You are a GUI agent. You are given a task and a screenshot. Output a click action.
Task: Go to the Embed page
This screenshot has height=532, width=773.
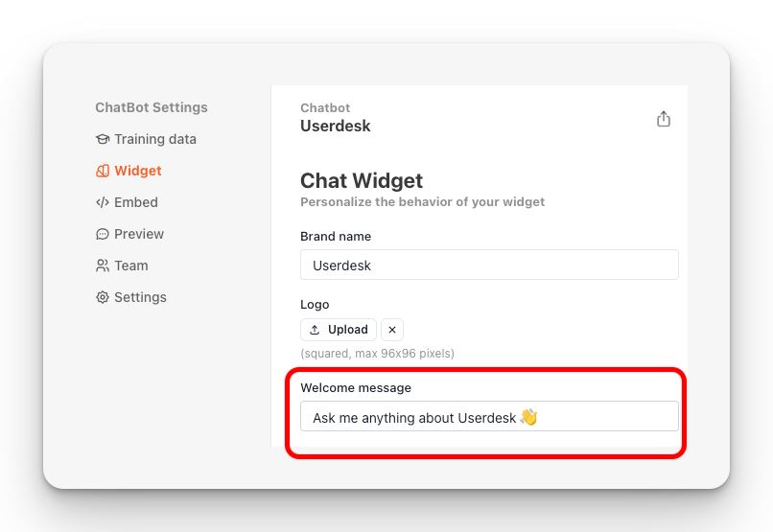136,202
